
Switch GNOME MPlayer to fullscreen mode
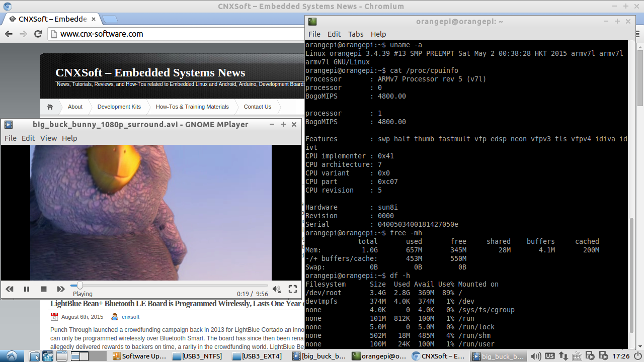[293, 289]
